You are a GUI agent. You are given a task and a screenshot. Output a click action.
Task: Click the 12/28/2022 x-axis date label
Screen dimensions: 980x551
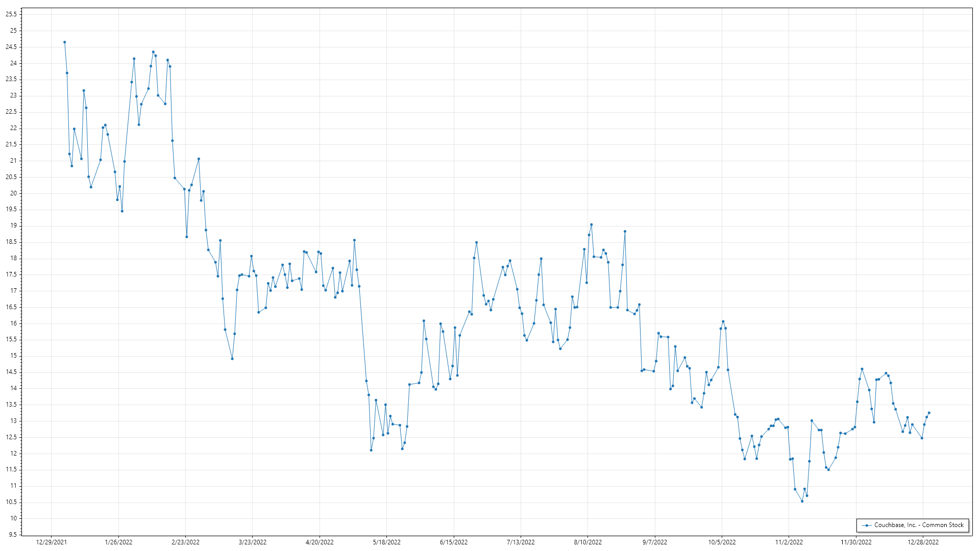click(923, 542)
